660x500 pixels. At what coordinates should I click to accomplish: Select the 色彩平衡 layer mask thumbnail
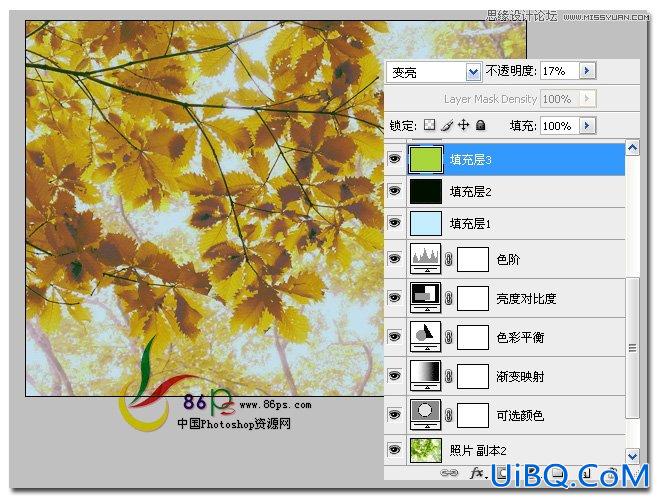coord(473,337)
